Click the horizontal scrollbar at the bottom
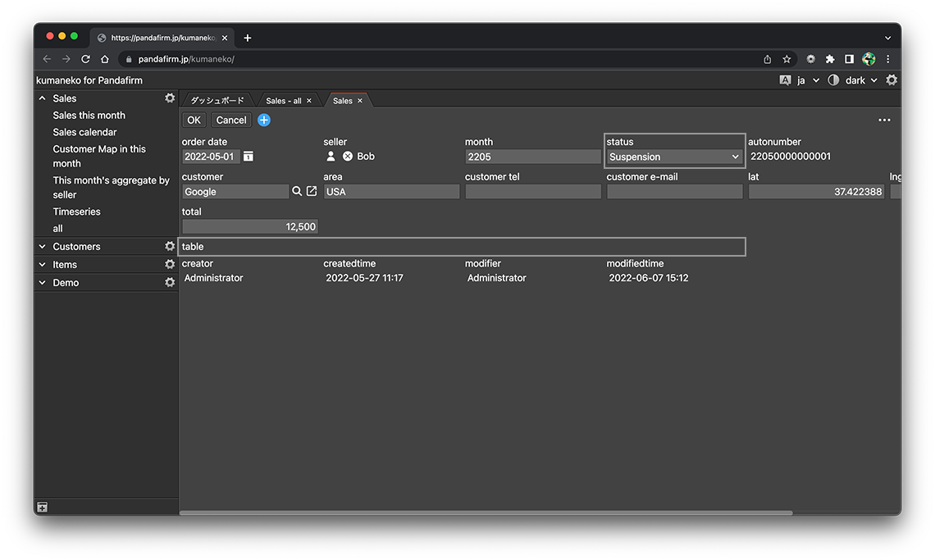 tap(486, 513)
